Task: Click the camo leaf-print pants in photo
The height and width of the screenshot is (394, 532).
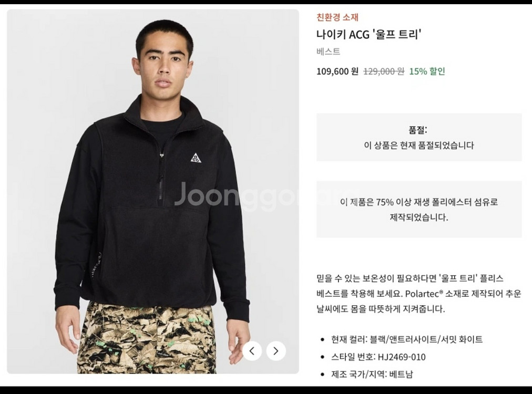Action: [x=147, y=337]
